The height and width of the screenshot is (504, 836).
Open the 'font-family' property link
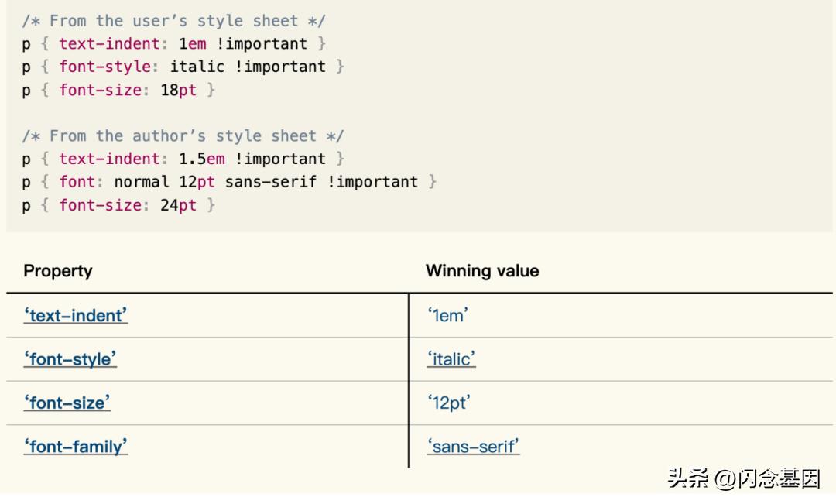tap(76, 447)
